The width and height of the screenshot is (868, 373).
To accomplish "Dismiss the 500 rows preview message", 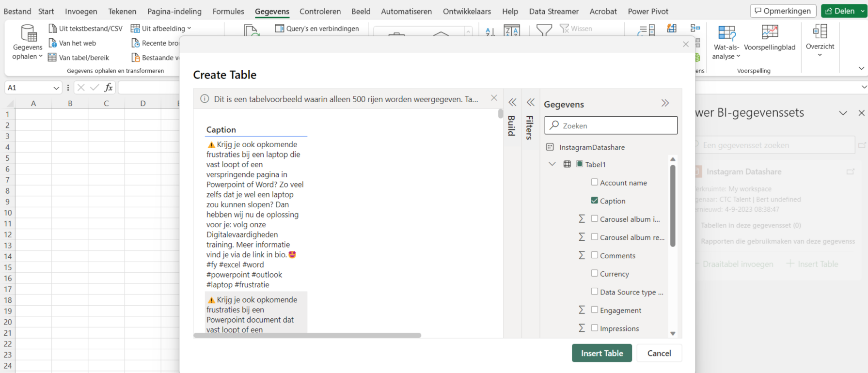I will (x=494, y=98).
